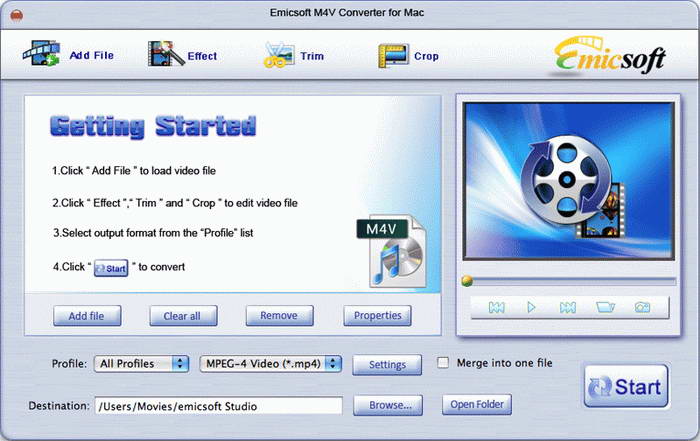Skip to previous clip in preview player
The image size is (700, 441).
[x=496, y=307]
